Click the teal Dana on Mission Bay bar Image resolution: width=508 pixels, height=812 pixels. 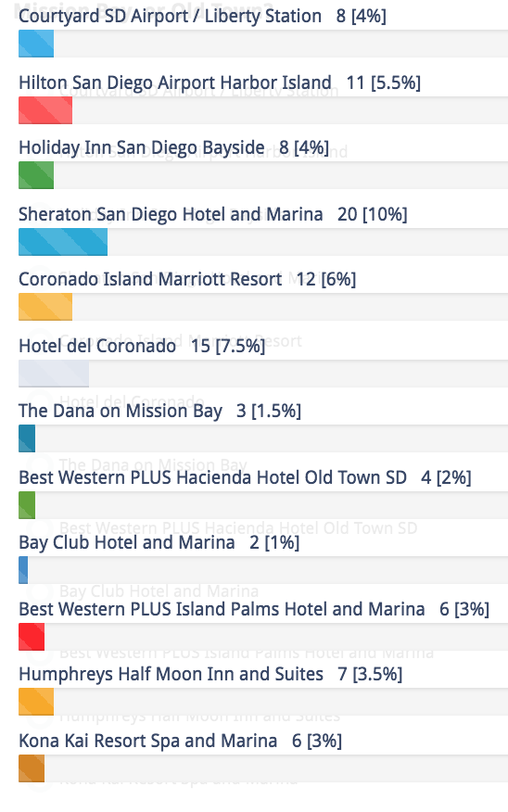pos(27,438)
